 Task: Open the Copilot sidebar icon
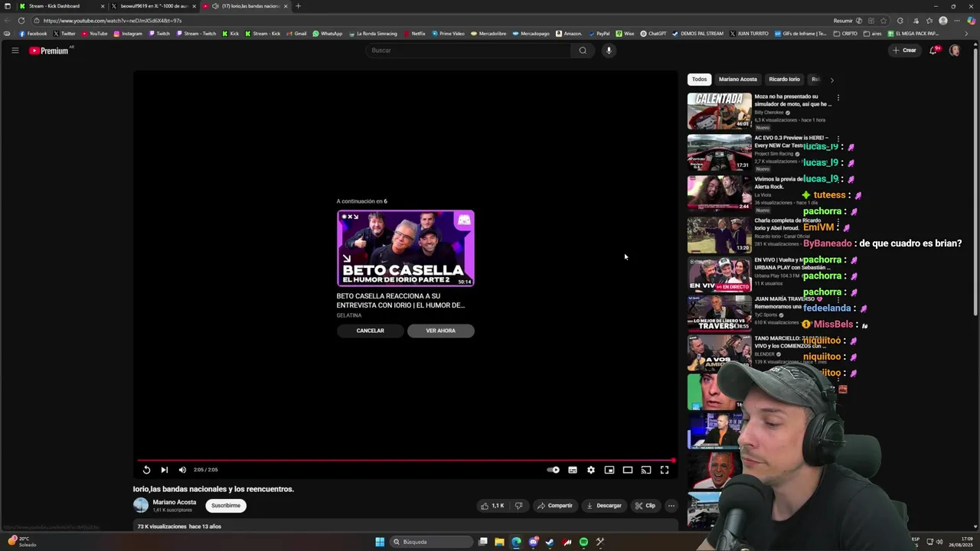972,21
